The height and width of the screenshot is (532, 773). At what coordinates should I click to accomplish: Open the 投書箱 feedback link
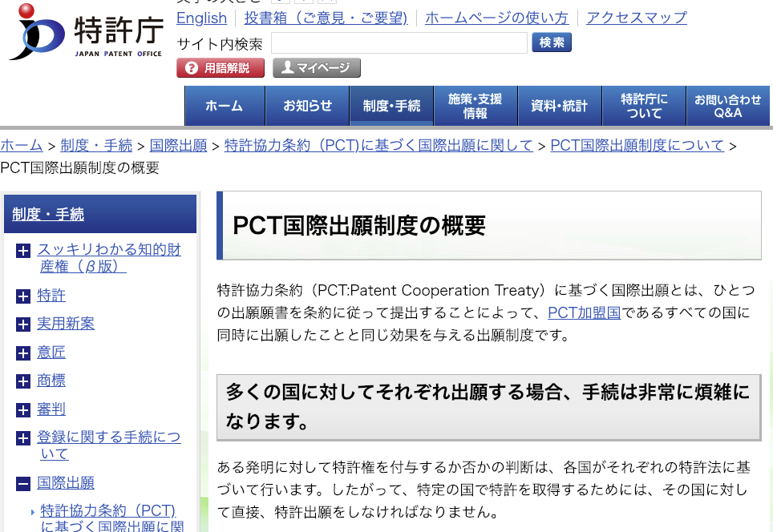pos(326,18)
